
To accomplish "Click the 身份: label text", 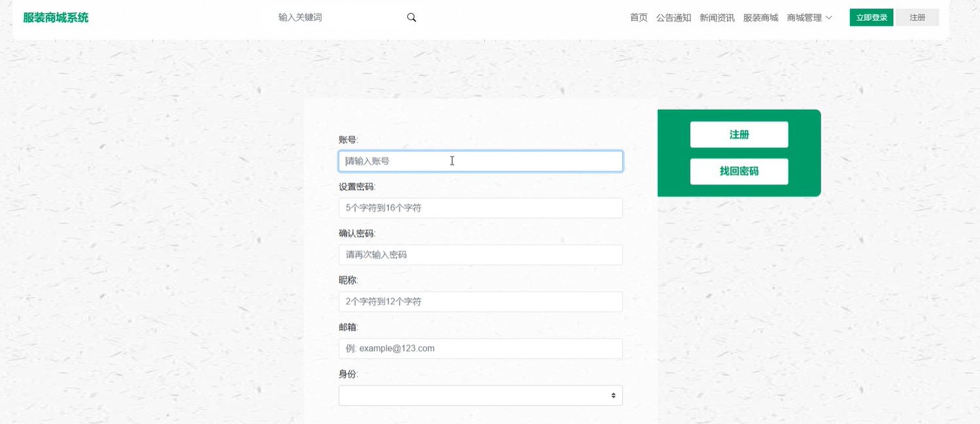I will pyautogui.click(x=348, y=374).
